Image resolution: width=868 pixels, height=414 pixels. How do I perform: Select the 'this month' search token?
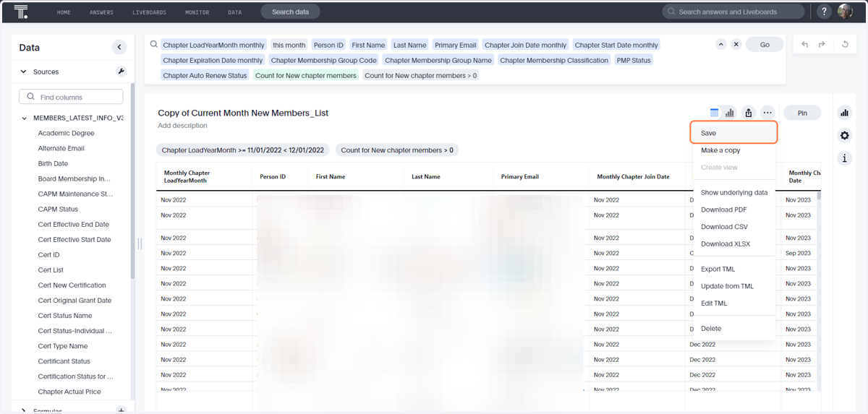point(289,45)
